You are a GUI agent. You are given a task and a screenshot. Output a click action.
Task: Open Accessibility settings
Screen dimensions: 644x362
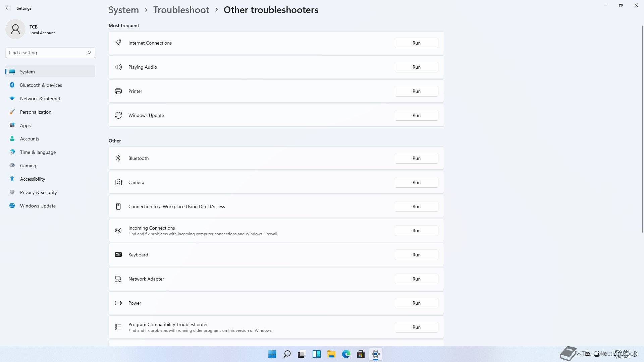[50, 179]
